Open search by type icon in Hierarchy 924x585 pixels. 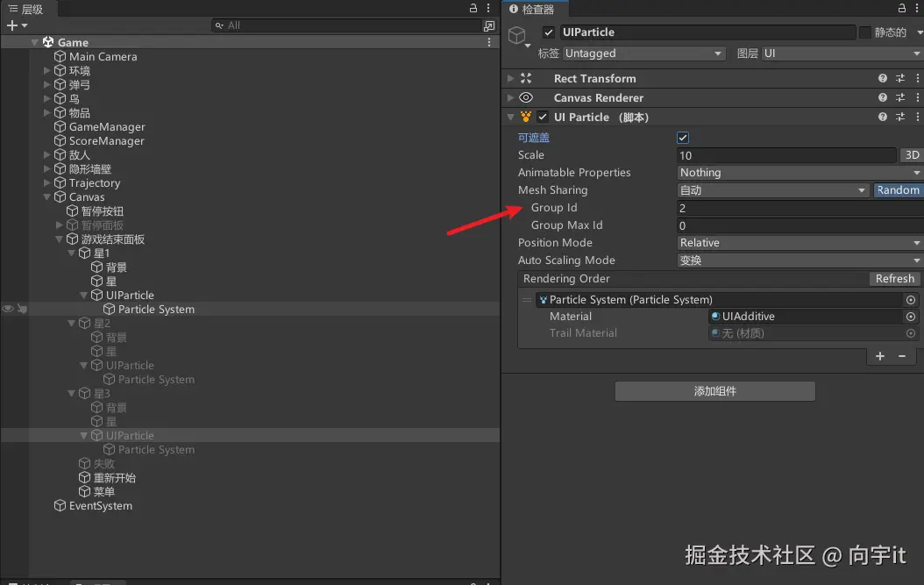click(x=489, y=26)
